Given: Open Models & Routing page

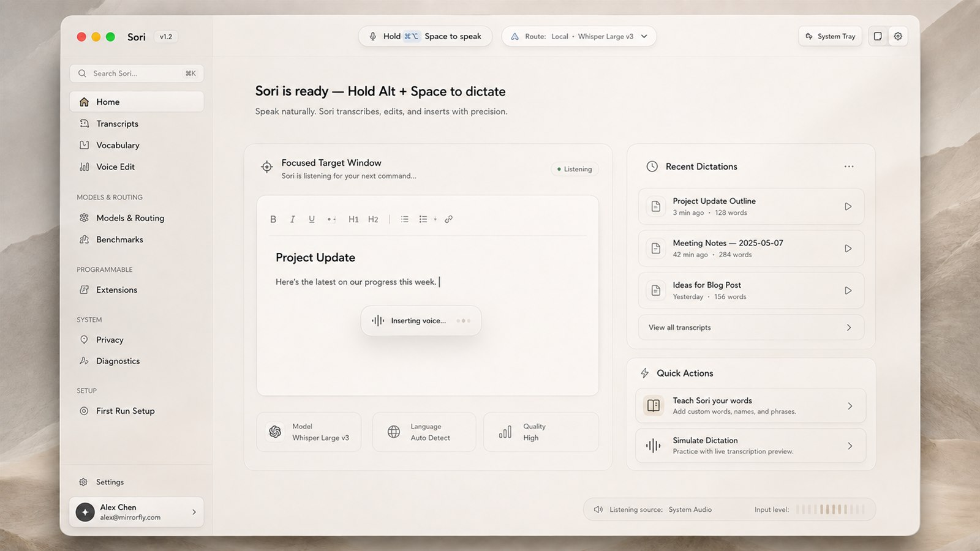Looking at the screenshot, I should [137, 218].
